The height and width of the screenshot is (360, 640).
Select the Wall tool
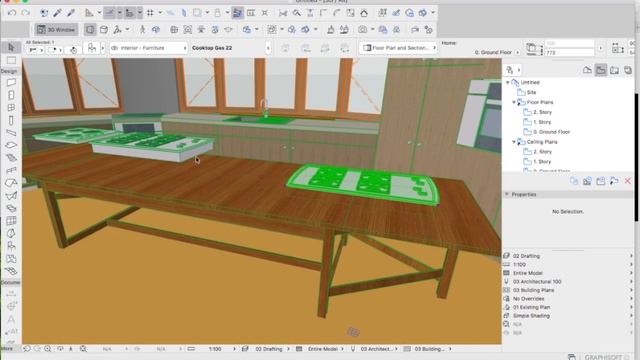click(x=11, y=82)
